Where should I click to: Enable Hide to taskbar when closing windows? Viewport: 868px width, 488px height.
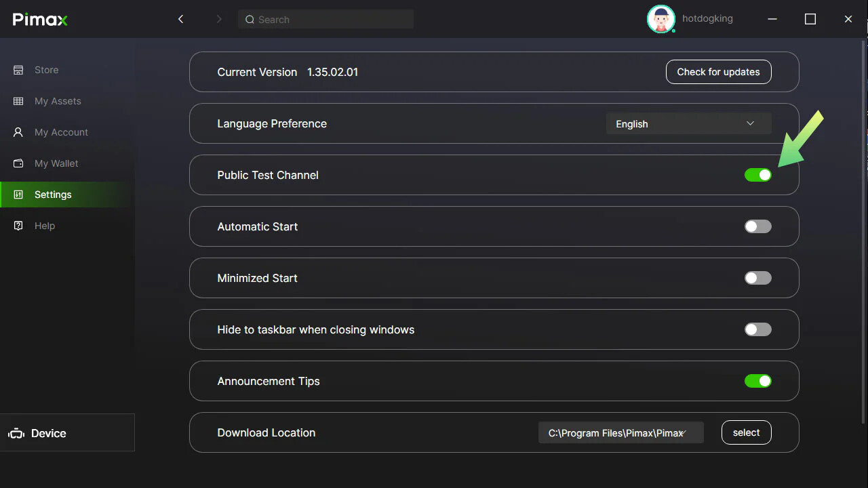pyautogui.click(x=757, y=329)
